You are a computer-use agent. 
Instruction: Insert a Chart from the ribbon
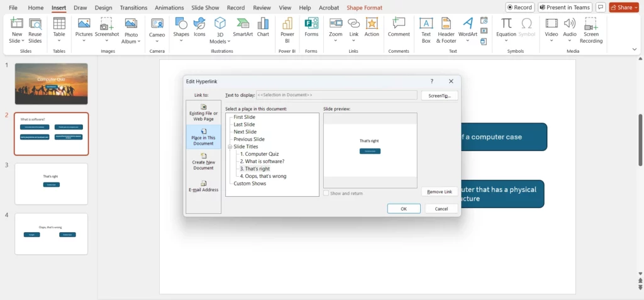[x=263, y=27]
